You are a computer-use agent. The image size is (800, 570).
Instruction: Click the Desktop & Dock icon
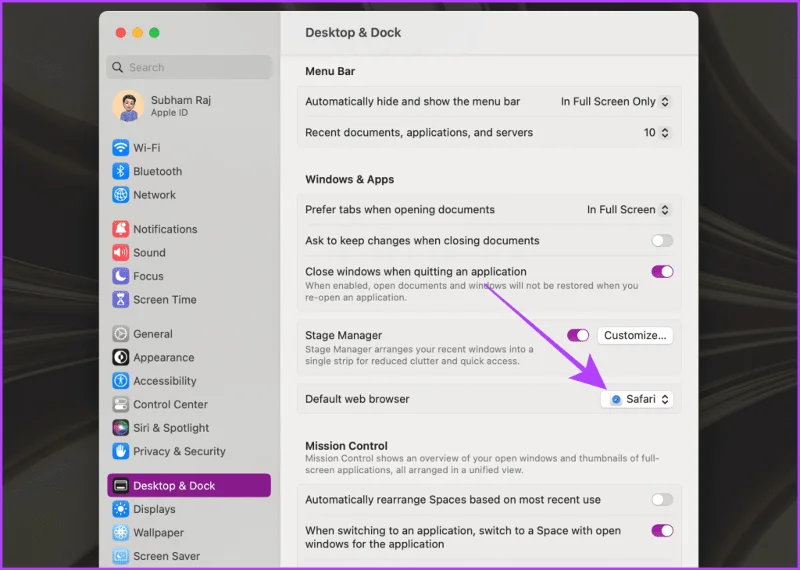[x=120, y=485]
